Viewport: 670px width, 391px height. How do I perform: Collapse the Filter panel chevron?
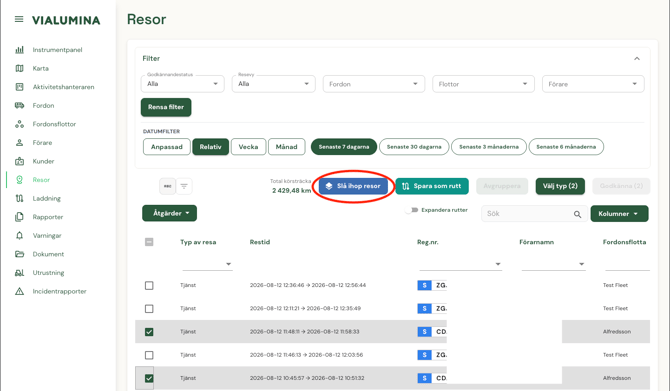click(x=637, y=59)
